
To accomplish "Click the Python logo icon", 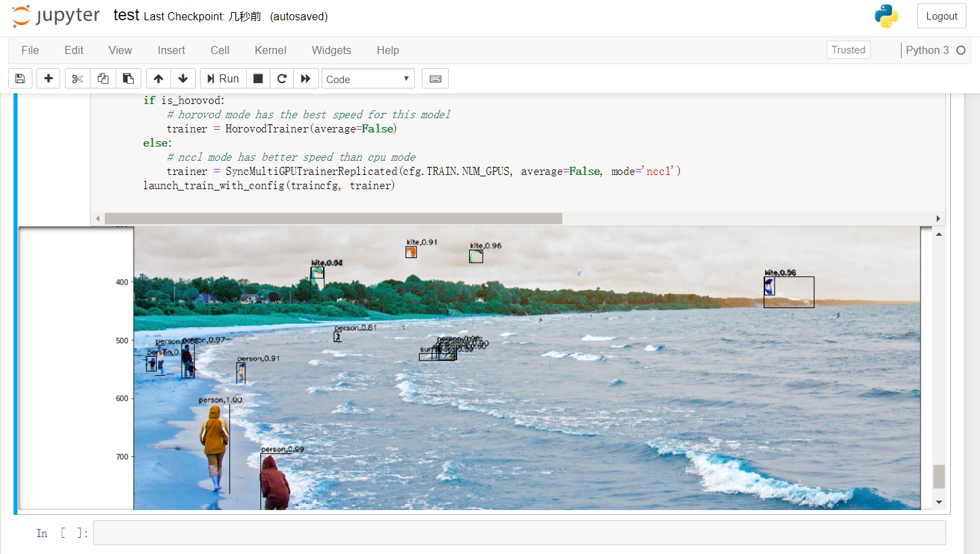I will pyautogui.click(x=886, y=16).
